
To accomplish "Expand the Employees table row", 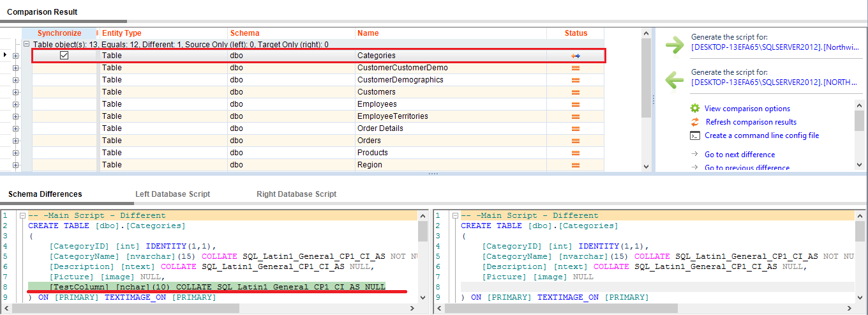I will (16, 104).
